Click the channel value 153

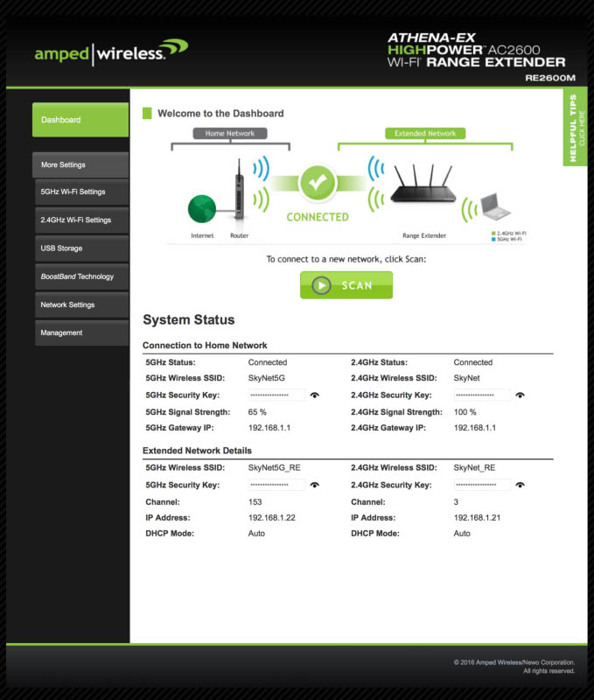[x=255, y=502]
